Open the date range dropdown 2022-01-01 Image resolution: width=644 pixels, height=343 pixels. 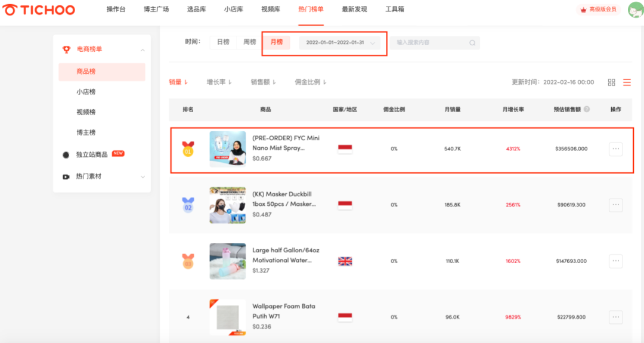coord(339,43)
